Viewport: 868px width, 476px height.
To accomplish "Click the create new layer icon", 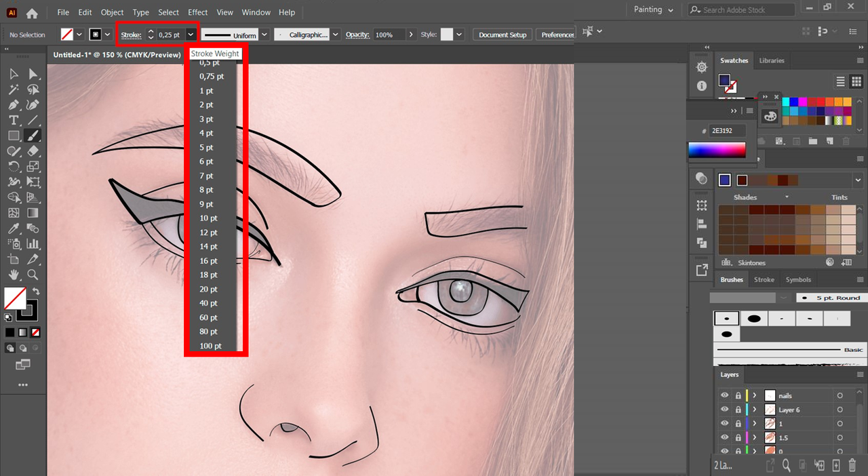I will [836, 465].
